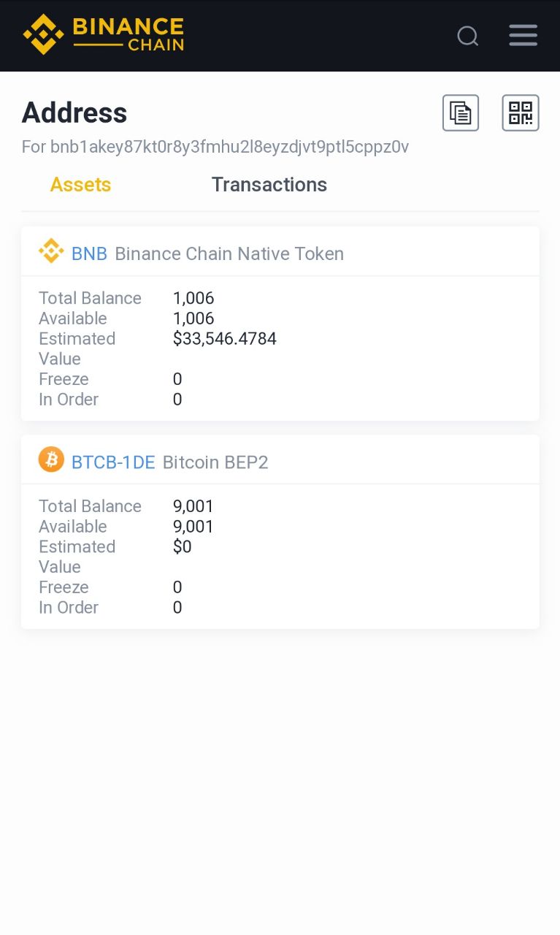Copy the address with the copy icon

[x=461, y=113]
